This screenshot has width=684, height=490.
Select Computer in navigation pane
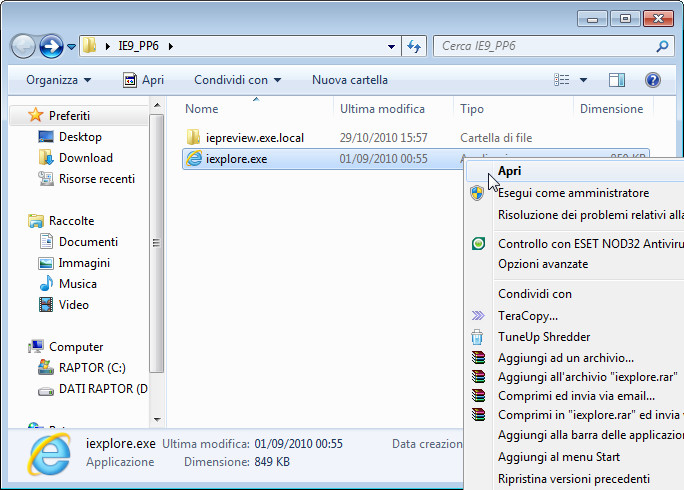coord(76,347)
